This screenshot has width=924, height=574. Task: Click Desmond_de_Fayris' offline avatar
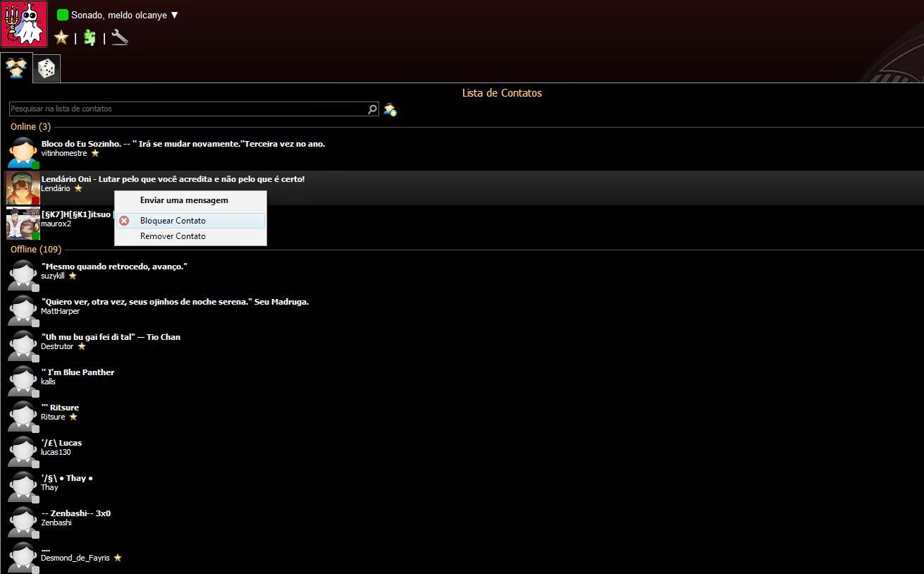coord(23,557)
